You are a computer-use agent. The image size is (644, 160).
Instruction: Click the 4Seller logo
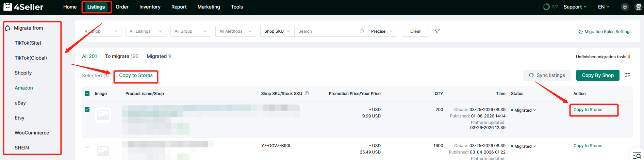[23, 7]
